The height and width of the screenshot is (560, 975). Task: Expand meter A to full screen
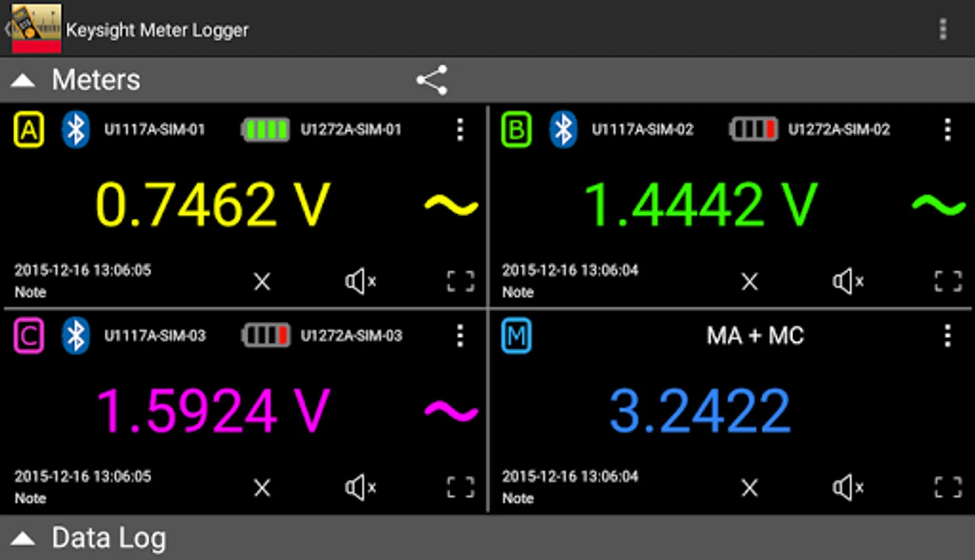[x=460, y=281]
